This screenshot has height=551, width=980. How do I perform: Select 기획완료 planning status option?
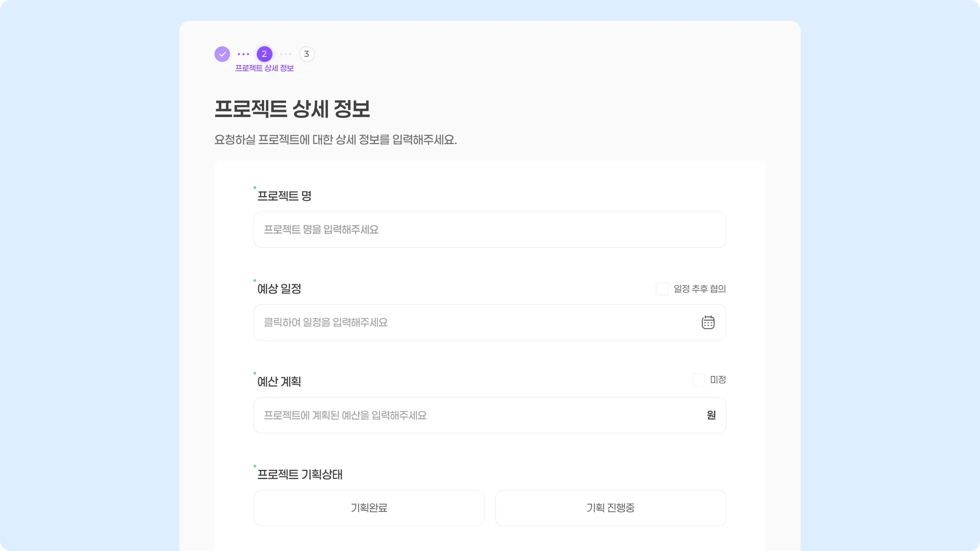point(369,508)
